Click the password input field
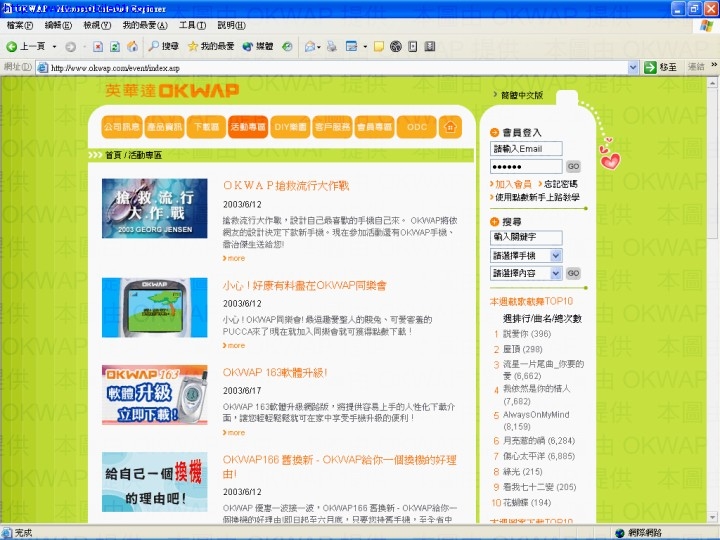Screen dimensions: 720x540 526,166
